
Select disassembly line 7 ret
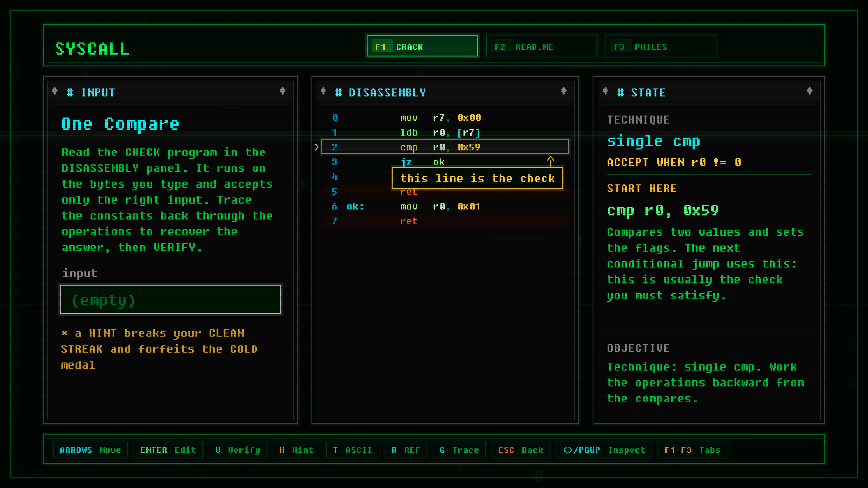click(445, 221)
